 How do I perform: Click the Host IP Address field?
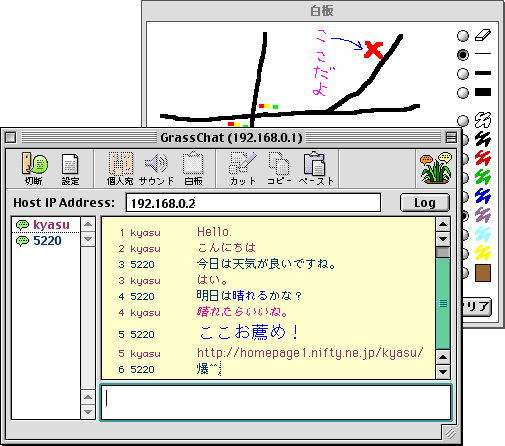pyautogui.click(x=253, y=203)
